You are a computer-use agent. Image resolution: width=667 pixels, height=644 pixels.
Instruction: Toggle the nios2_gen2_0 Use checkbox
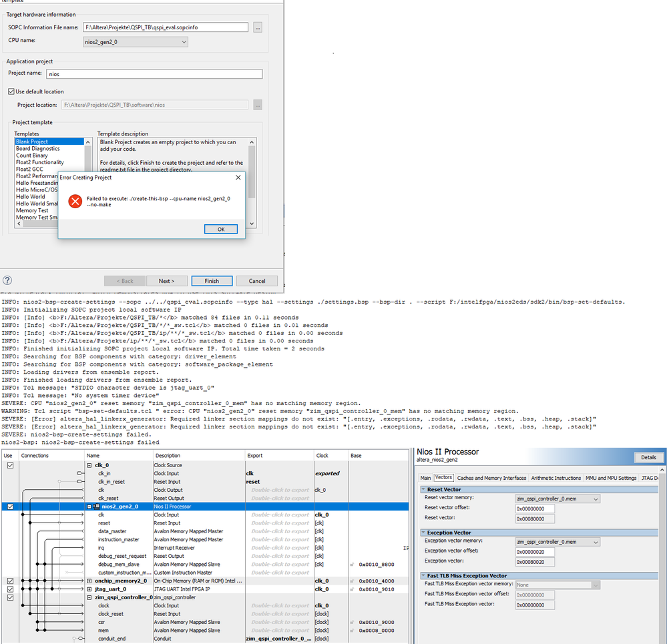[10, 507]
